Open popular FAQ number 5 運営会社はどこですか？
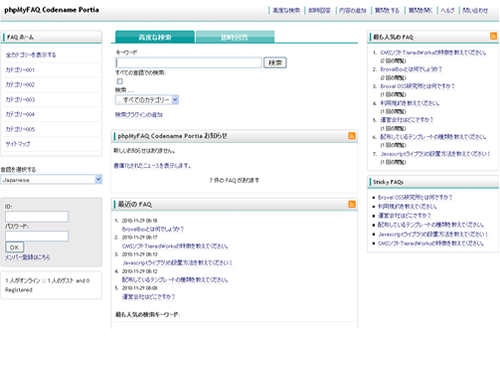The height and width of the screenshot is (375, 500). (407, 120)
